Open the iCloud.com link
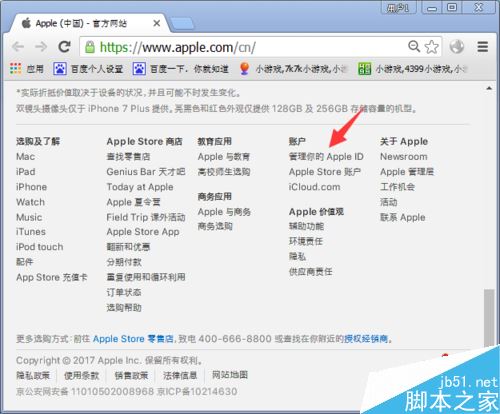 315,187
